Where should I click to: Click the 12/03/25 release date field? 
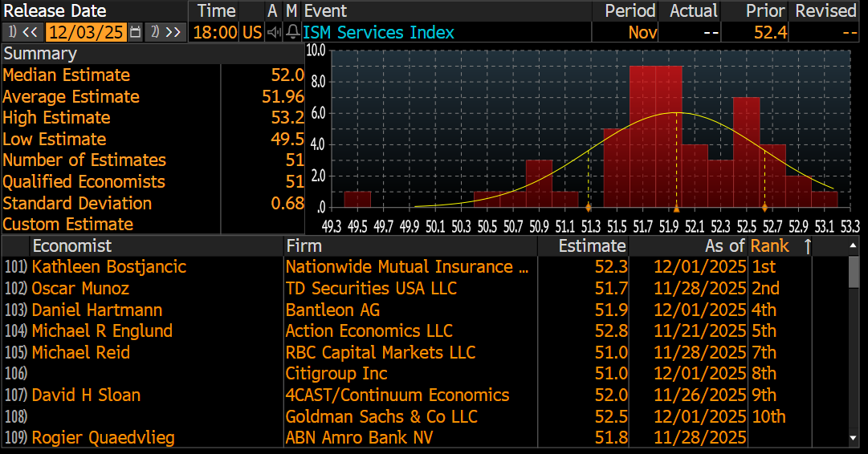pos(87,32)
